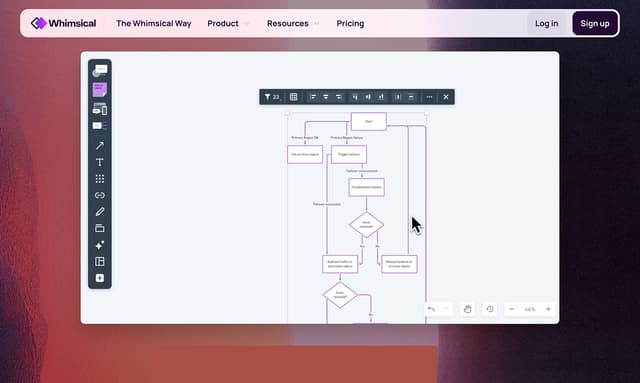
Task: Close the selection toolbar
Action: [x=446, y=97]
